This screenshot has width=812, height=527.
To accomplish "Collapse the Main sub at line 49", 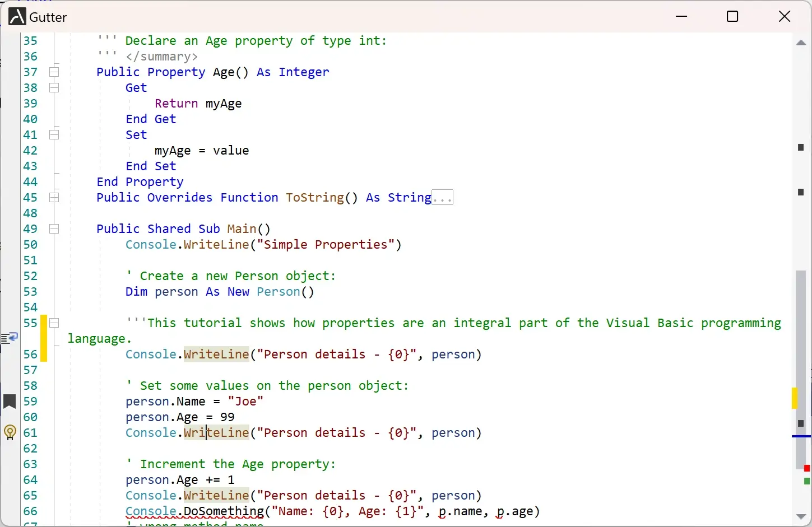I will tap(54, 228).
